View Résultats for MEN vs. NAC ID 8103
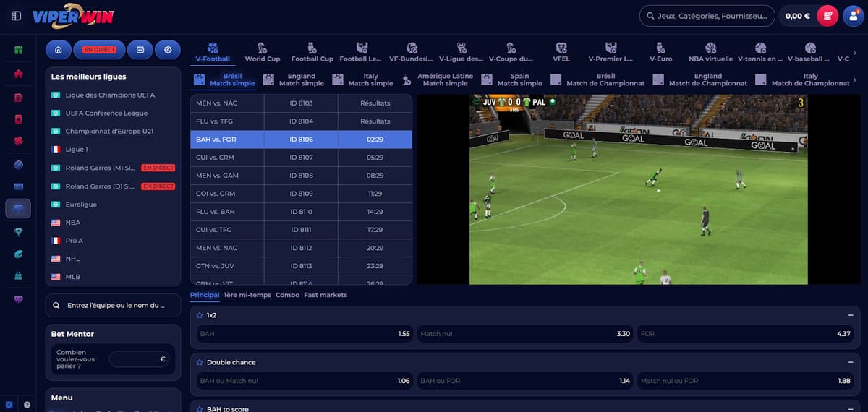Screen dimensions: 868x412 click(x=375, y=103)
